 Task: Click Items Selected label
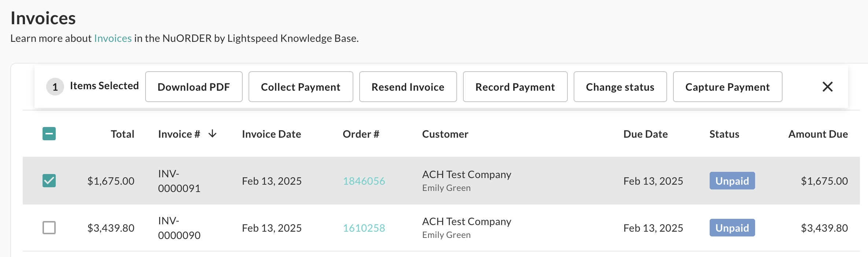(x=104, y=86)
